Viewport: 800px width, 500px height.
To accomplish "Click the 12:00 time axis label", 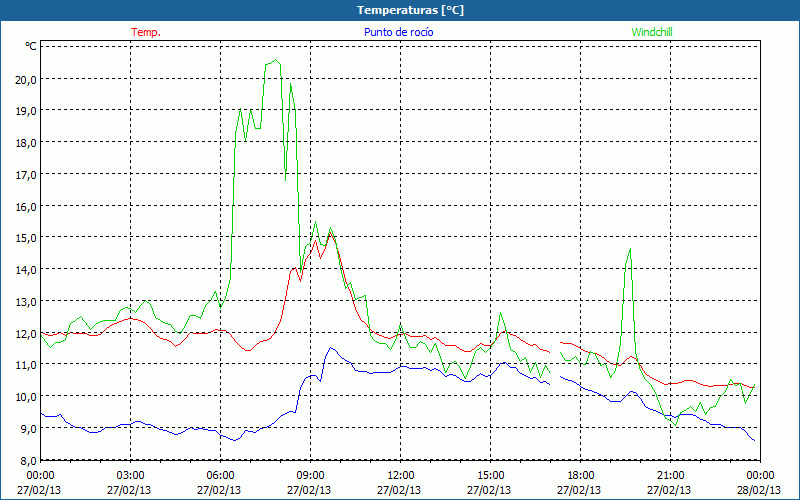I will click(401, 476).
